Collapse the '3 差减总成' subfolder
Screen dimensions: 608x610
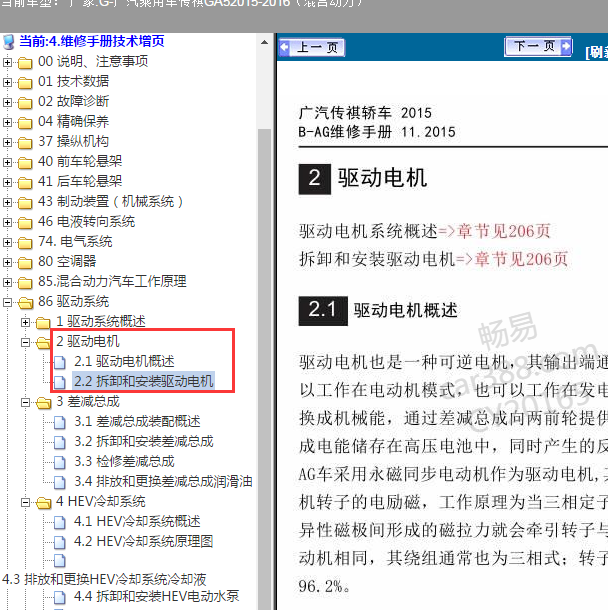pos(25,402)
